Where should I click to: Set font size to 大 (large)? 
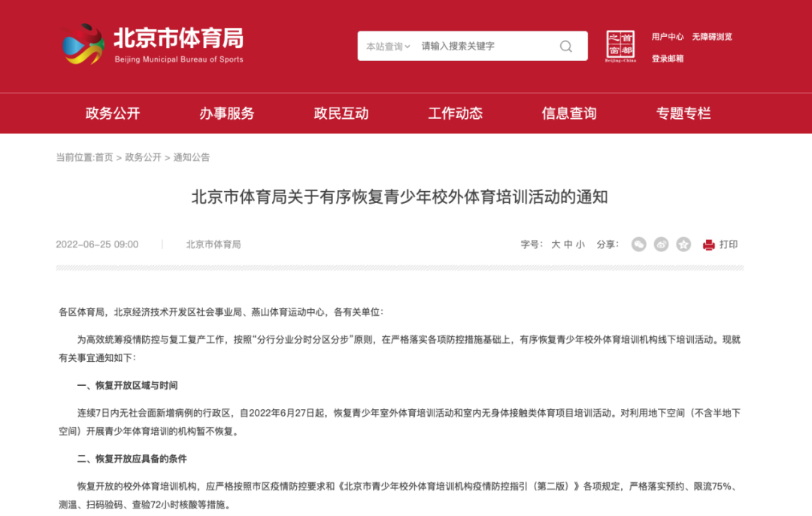556,244
